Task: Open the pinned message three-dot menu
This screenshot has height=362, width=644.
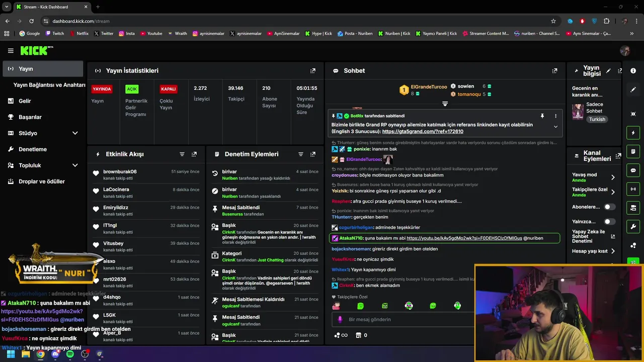Action: (555, 116)
